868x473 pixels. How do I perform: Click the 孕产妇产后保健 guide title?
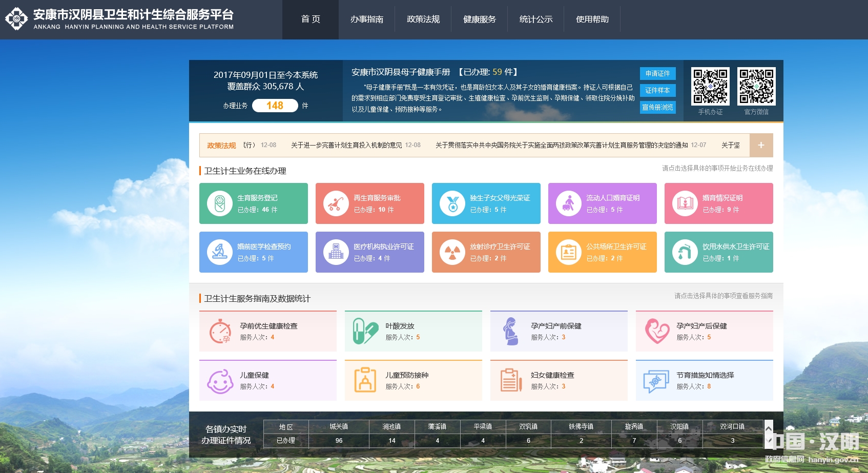coord(701,326)
